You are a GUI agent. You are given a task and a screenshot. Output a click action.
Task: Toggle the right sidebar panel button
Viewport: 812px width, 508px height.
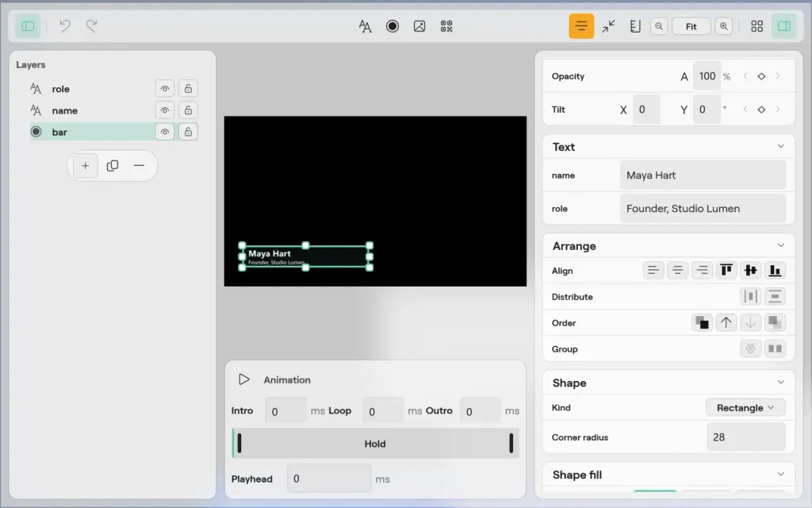pos(784,26)
